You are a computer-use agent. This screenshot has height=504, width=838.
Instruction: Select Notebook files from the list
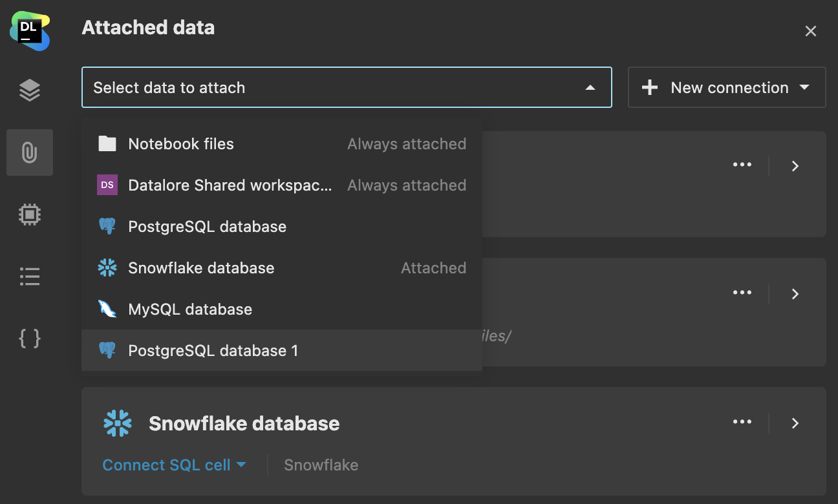pos(181,144)
